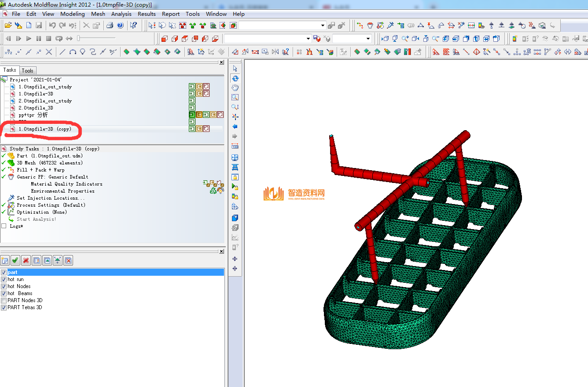Click the new layer icon
This screenshot has width=588, height=387.
point(5,261)
